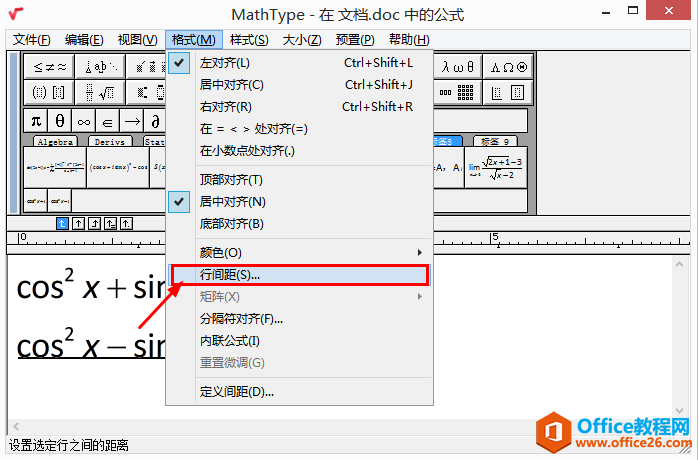
Task: Select the center-justified tab stop button
Action: tap(78, 223)
